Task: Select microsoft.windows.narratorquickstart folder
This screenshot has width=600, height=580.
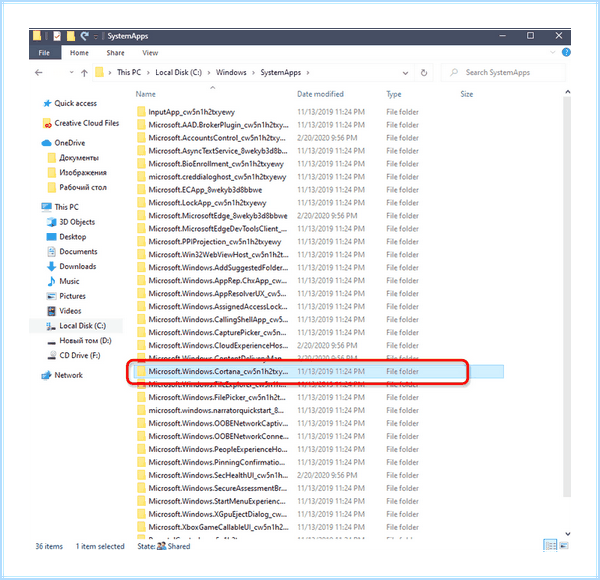Action: [x=216, y=411]
